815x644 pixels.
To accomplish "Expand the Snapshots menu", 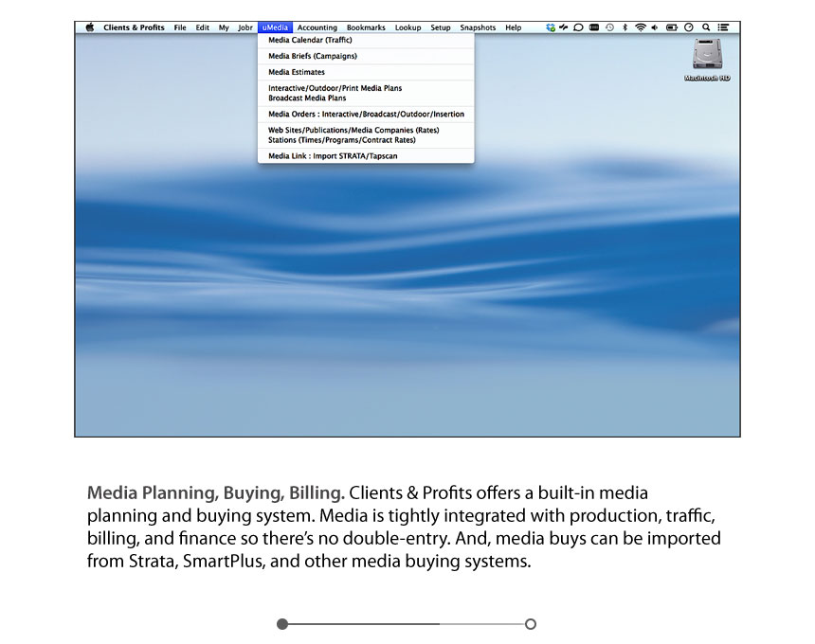I will coord(478,27).
